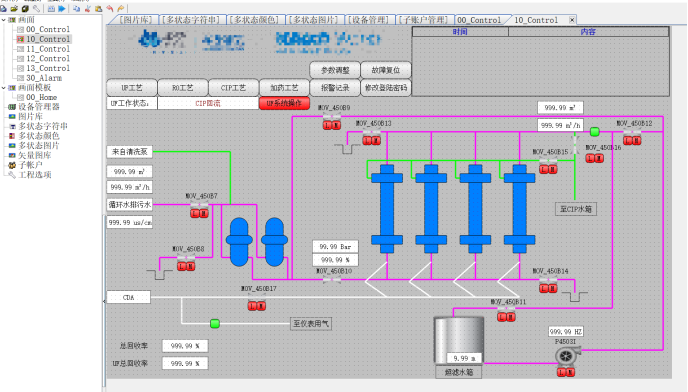This screenshot has width=688, height=392.
Task: Toggle the MOV_450B7 valve L/M indicator
Action: coord(199,213)
